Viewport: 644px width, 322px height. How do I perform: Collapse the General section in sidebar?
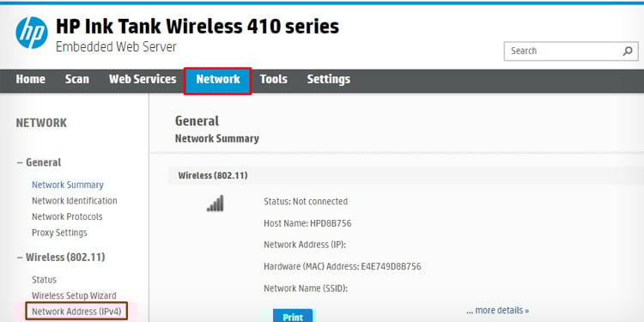pos(39,162)
